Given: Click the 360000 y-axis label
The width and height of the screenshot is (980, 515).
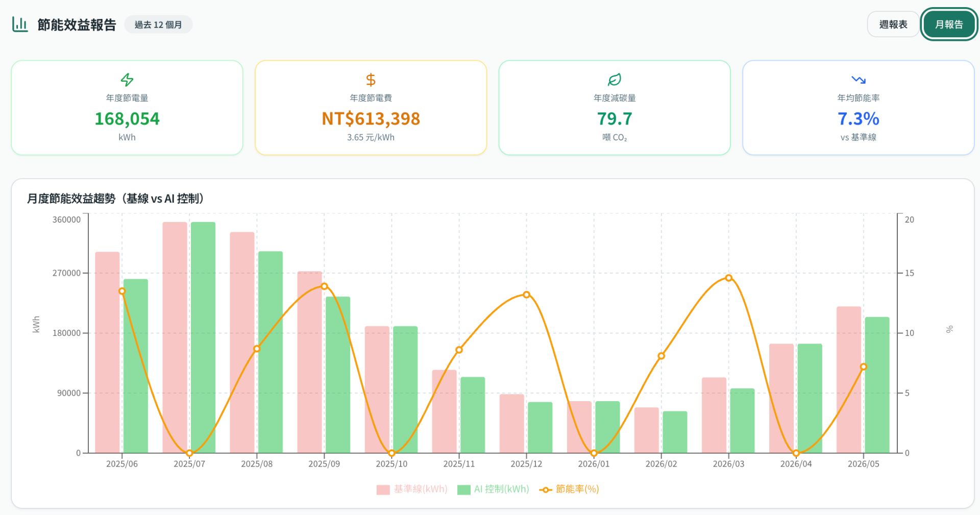Looking at the screenshot, I should [66, 219].
